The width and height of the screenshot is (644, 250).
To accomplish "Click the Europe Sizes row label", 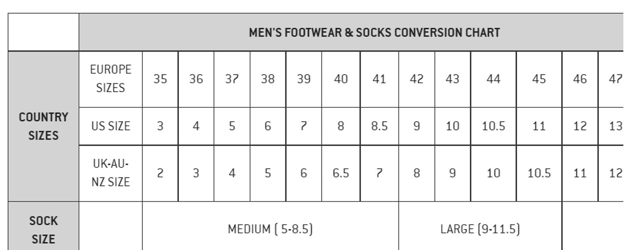I will click(x=110, y=79).
